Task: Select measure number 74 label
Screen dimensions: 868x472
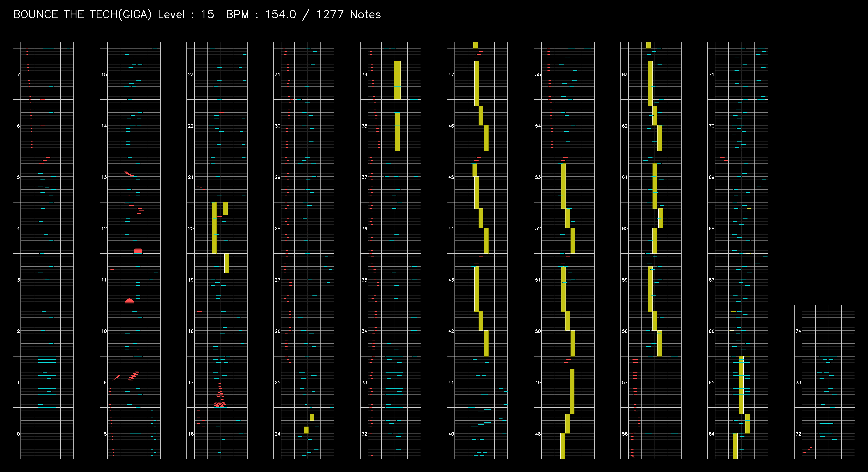Action: pyautogui.click(x=798, y=332)
